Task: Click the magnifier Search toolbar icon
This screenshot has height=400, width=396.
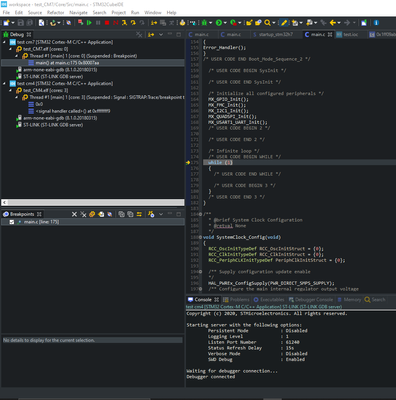Action: [267, 23]
